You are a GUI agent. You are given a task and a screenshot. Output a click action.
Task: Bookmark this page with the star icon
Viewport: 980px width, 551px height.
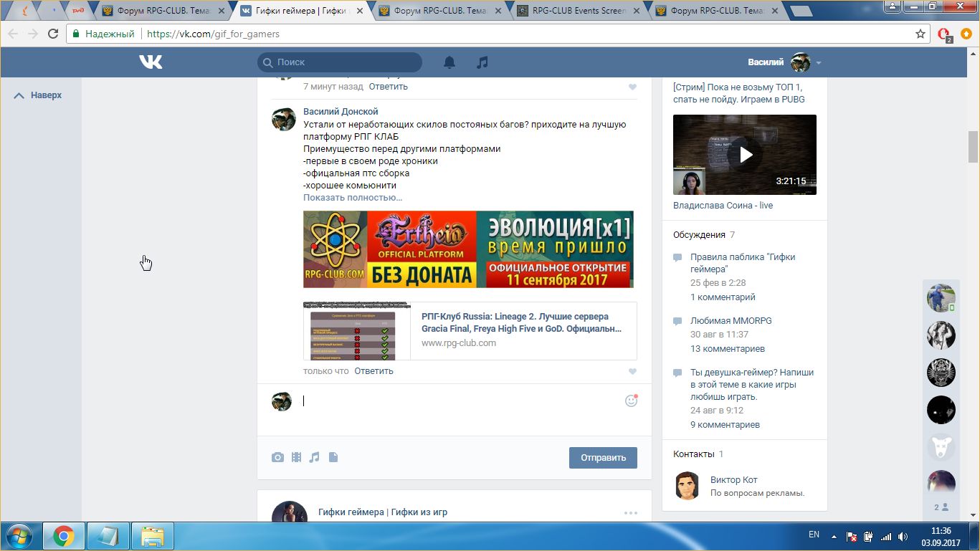tap(920, 34)
